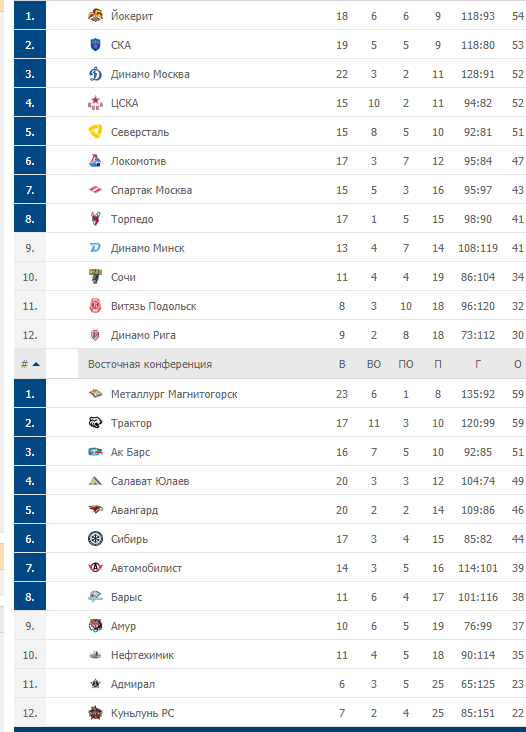Viewport: 526px width, 732px height.
Task: Click the Йокерит team logo
Action: click(95, 16)
